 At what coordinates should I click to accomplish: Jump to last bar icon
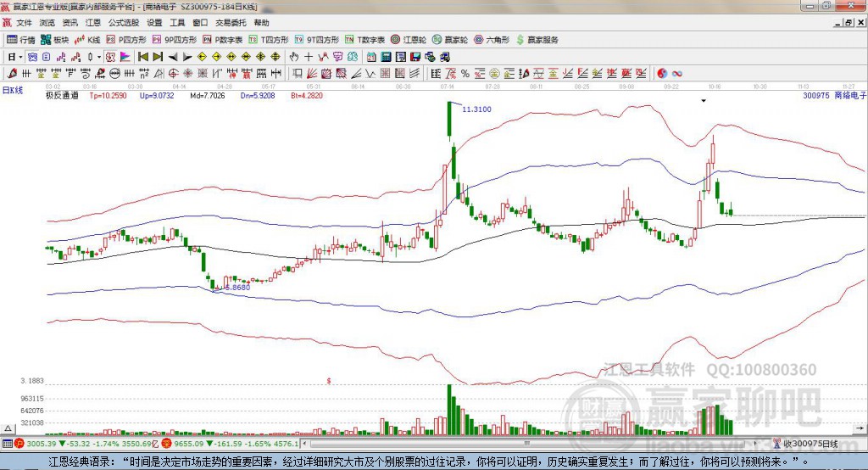click(x=158, y=57)
